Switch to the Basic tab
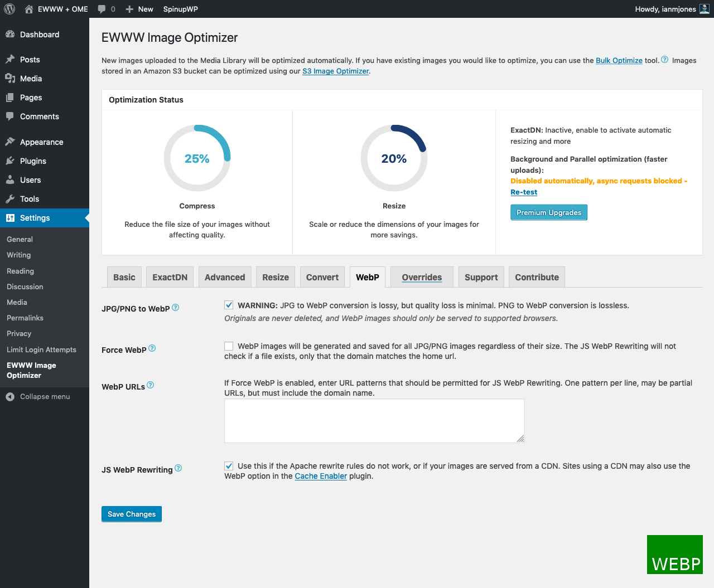Screen dimensions: 714x588 click(x=124, y=277)
